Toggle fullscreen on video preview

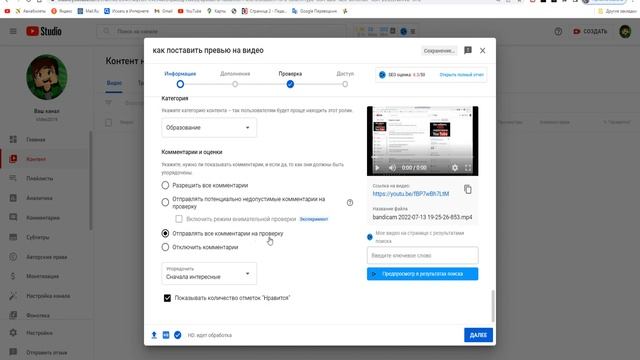pos(468,168)
